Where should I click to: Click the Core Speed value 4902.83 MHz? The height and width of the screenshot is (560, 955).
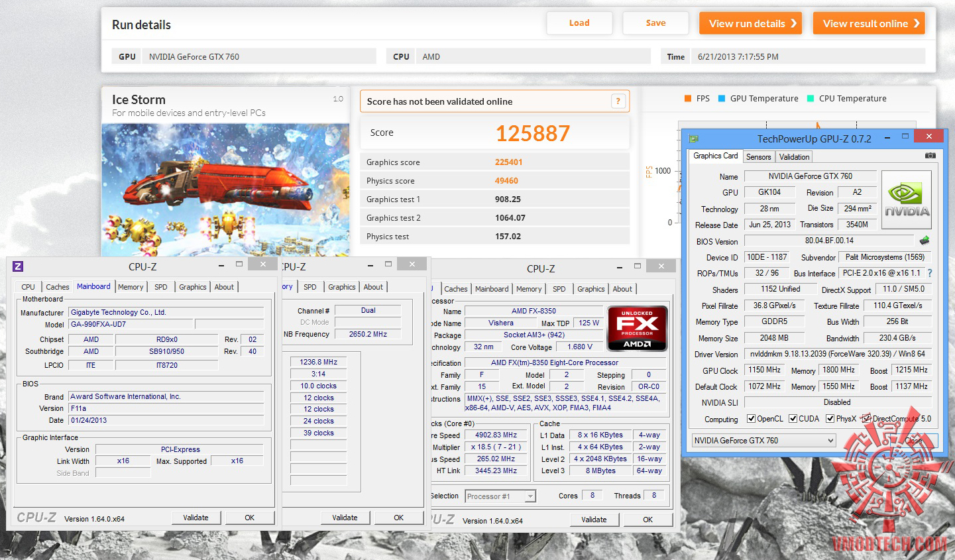pos(496,435)
